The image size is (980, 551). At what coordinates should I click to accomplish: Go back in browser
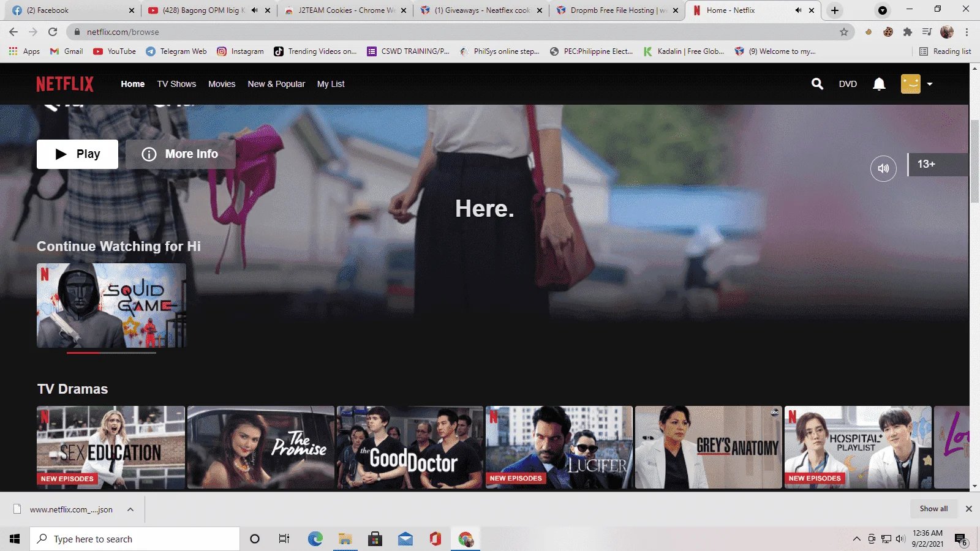coord(13,32)
